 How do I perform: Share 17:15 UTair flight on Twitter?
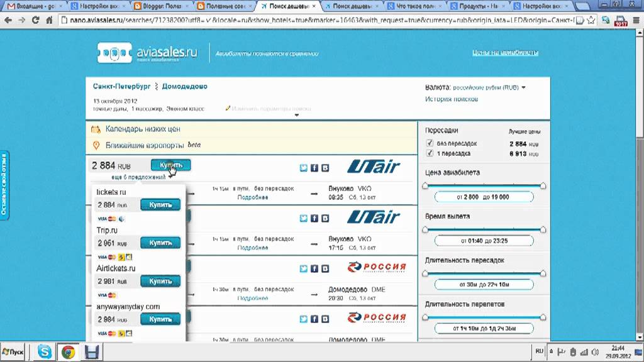[x=304, y=218]
